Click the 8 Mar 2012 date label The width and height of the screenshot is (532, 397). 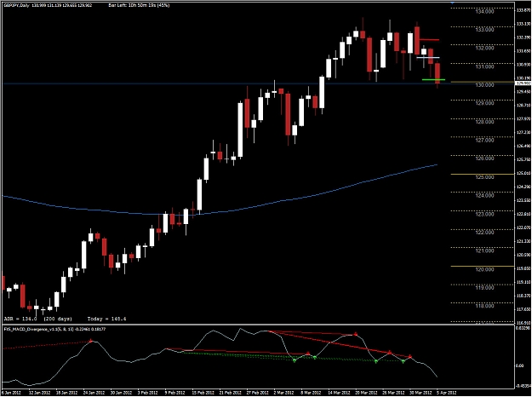click(x=311, y=393)
